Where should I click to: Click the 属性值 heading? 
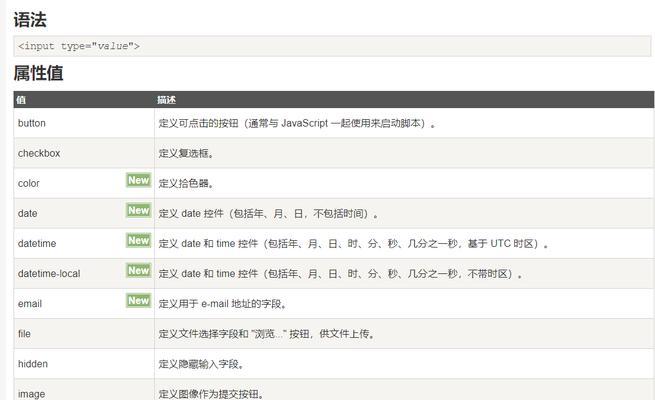click(x=38, y=73)
